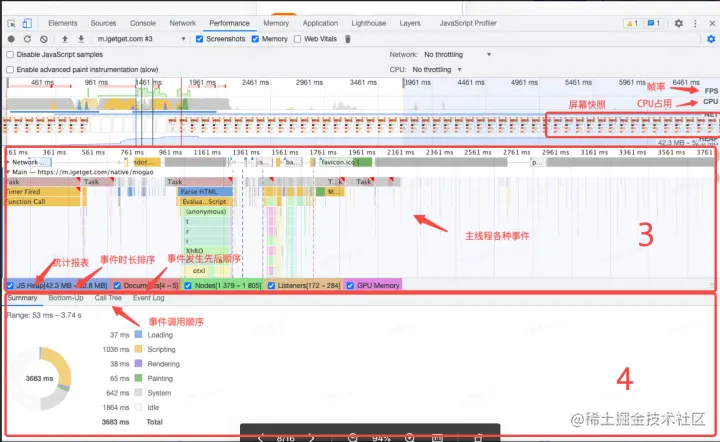The width and height of the screenshot is (720, 442).
Task: Open the JavaScript Profiler tab
Action: [468, 23]
